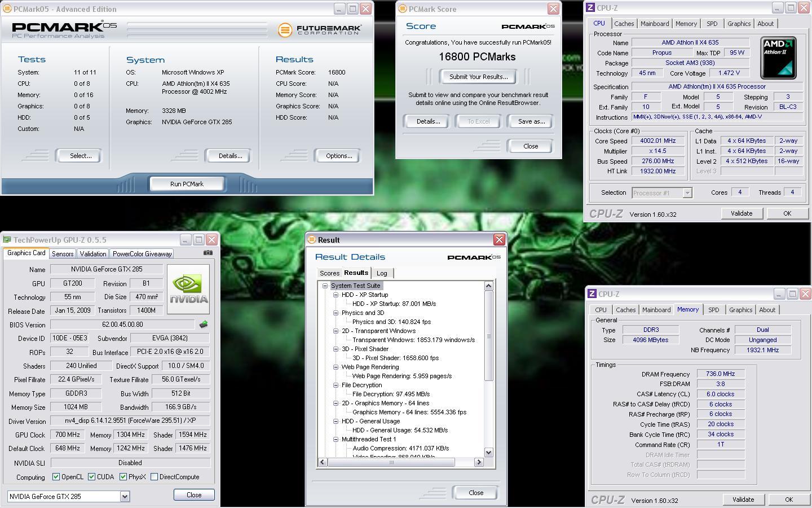The image size is (812, 508).
Task: Open the PowerColor Giveaway tab
Action: pyautogui.click(x=142, y=254)
